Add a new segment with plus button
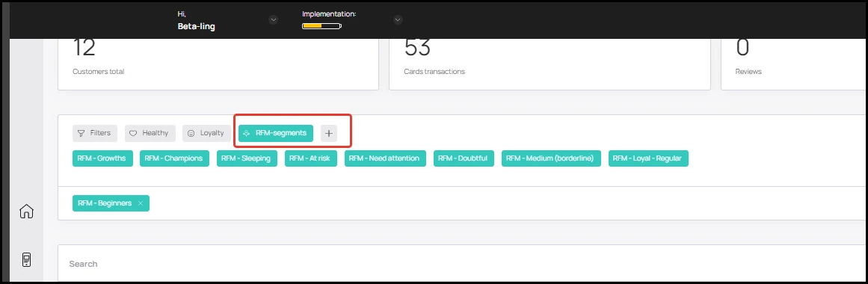The height and width of the screenshot is (284, 868). pos(329,134)
